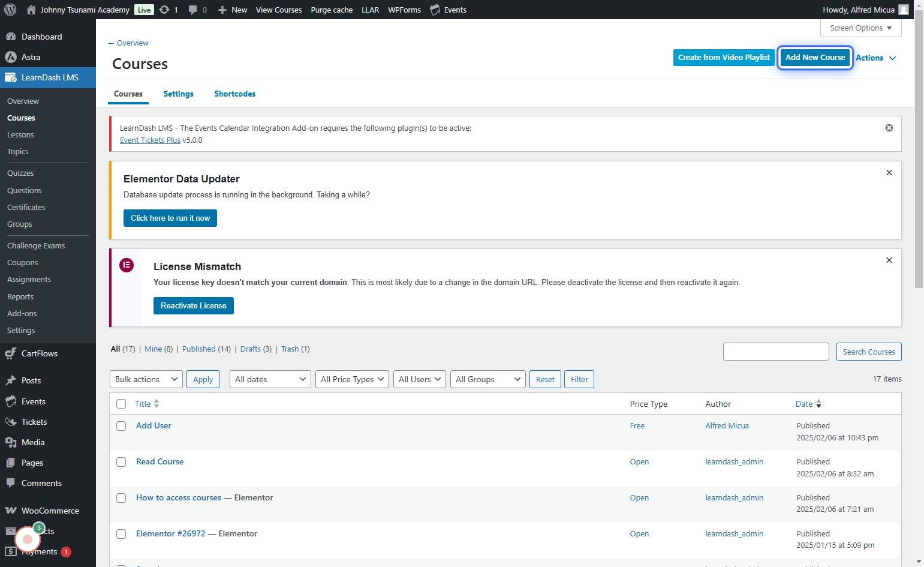Click the comments bubble icon in admin bar
Image resolution: width=924 pixels, height=567 pixels.
tap(193, 10)
